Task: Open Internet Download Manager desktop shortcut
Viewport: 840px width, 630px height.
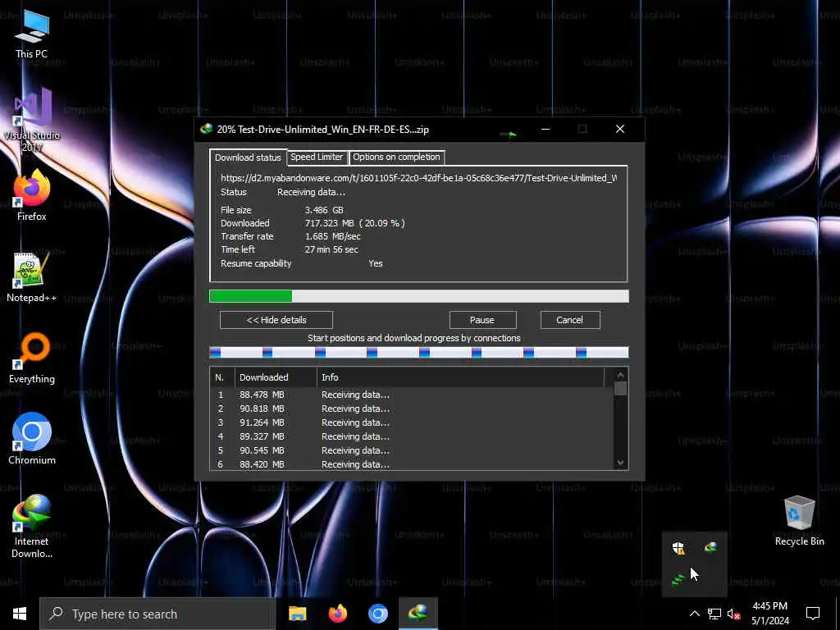Action: point(32,526)
